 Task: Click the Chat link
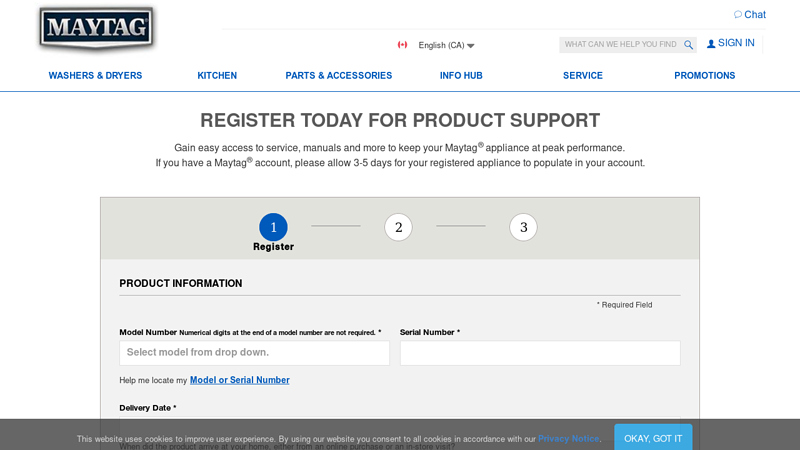coord(755,15)
